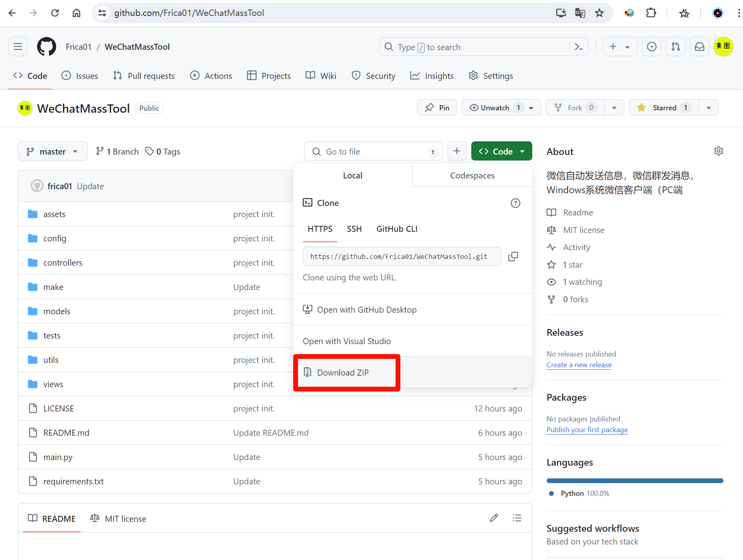Open the assets folder

tap(54, 214)
